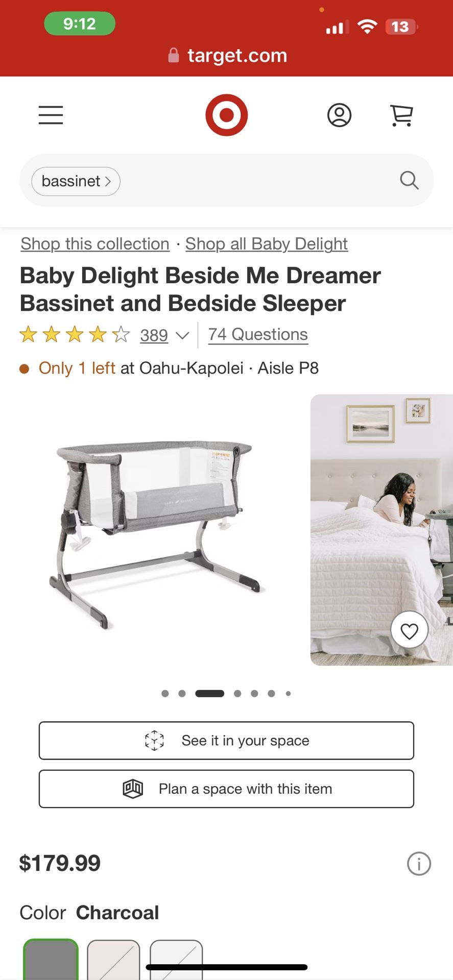The image size is (453, 980).
Task: Select the Charcoal color swatch
Action: [x=51, y=960]
